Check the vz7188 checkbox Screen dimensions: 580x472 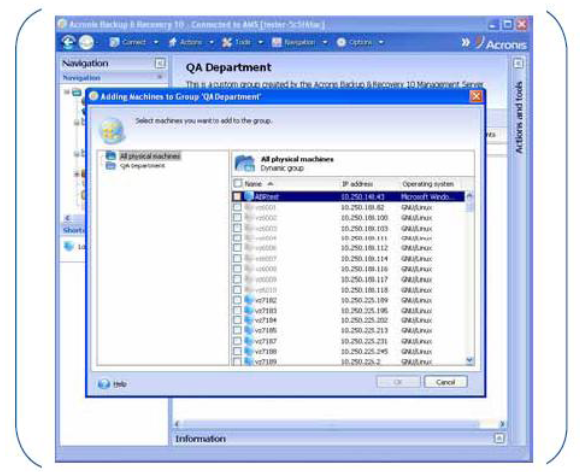[237, 351]
